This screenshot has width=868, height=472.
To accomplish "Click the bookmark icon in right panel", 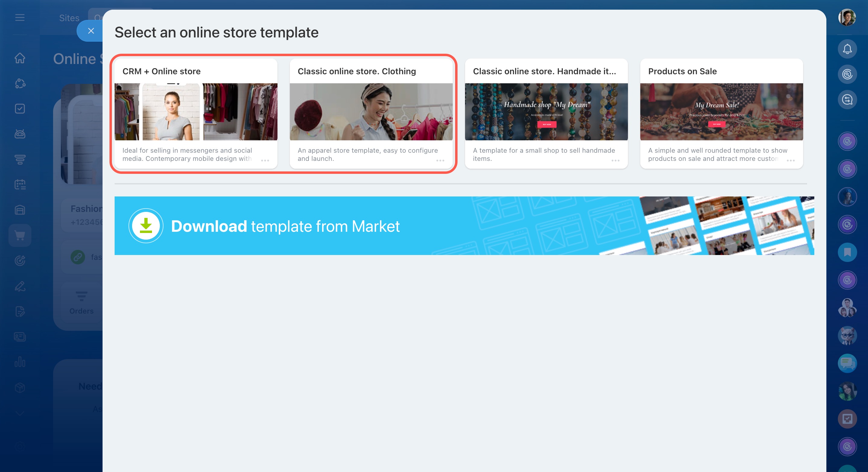I will tap(847, 252).
